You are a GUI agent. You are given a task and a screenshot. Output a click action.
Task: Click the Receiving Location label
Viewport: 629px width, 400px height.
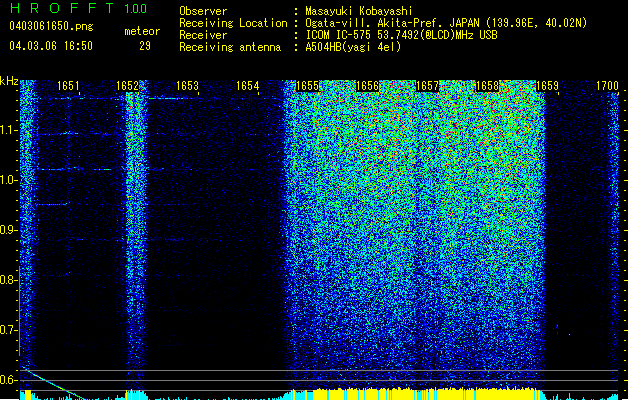(x=233, y=23)
